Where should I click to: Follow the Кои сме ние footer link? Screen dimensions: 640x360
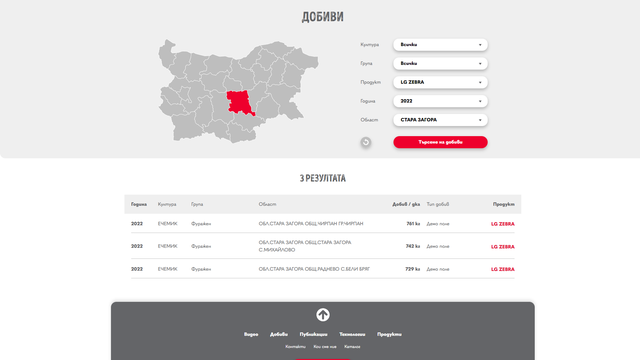point(325,347)
